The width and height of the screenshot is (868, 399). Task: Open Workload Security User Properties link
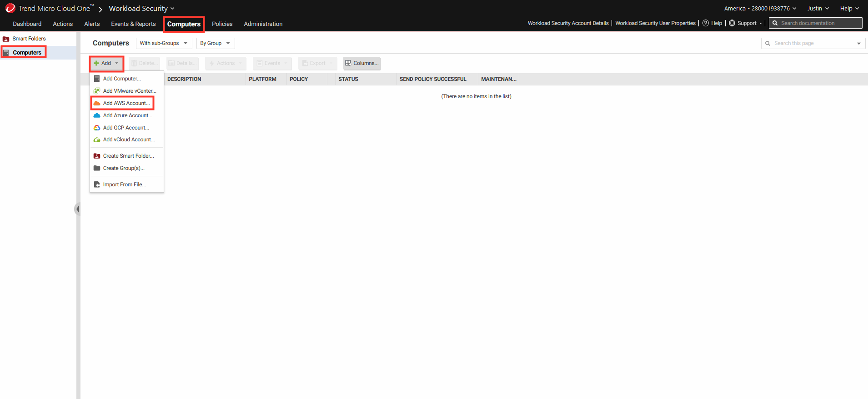[655, 23]
